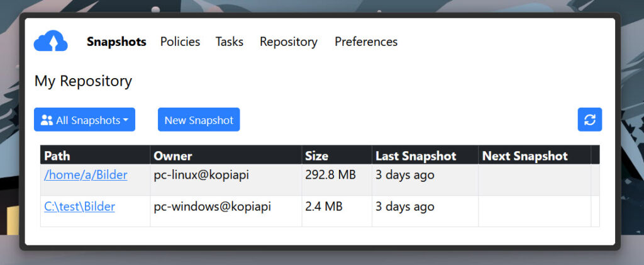Select the Repository tab

click(x=288, y=42)
